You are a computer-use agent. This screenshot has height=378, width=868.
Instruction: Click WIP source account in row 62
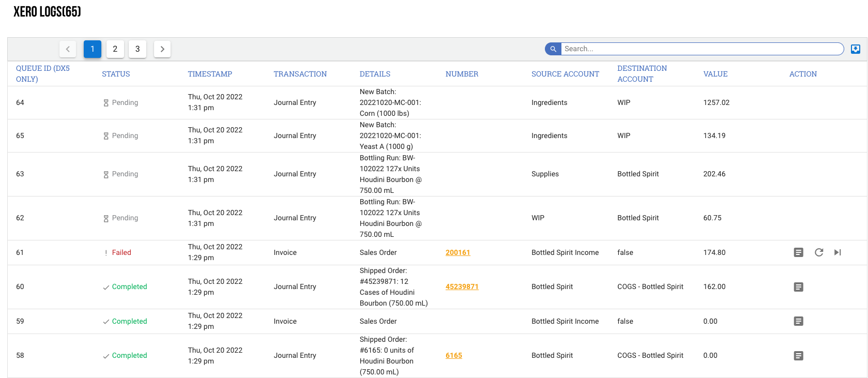(538, 218)
